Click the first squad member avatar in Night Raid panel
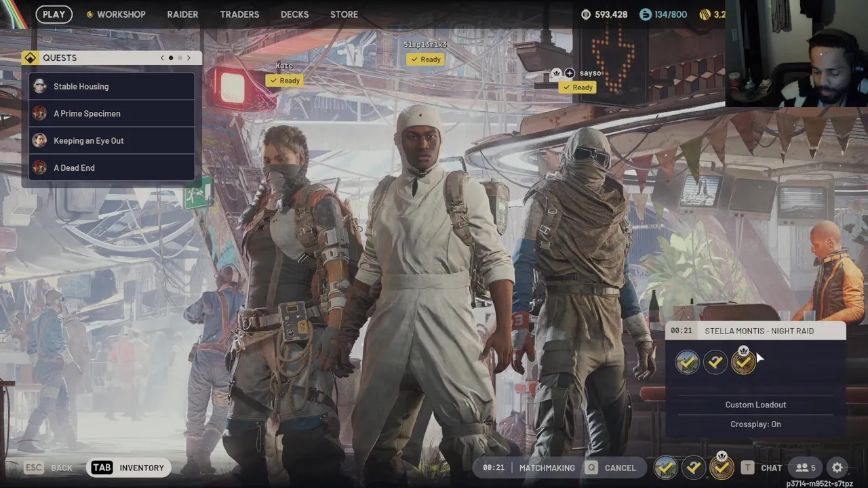 (687, 362)
